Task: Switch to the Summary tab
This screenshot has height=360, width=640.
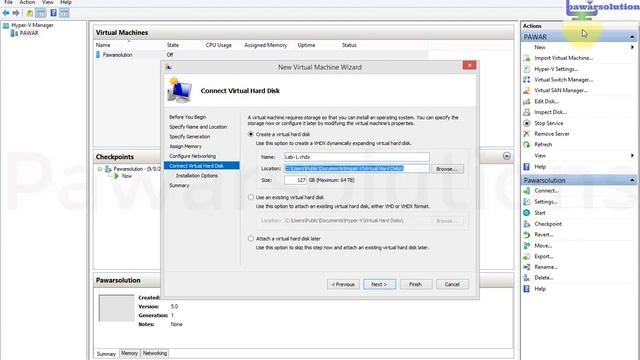Action: pos(106,353)
